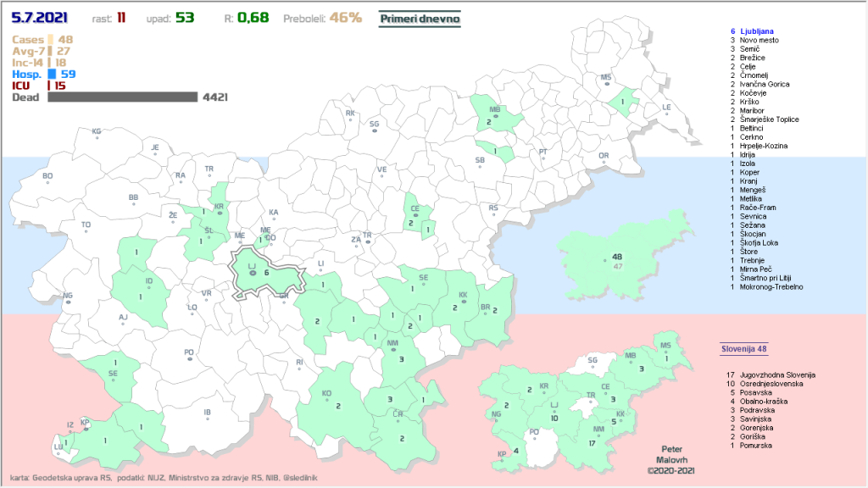Click the ID marker for Idrija

pyautogui.click(x=149, y=281)
